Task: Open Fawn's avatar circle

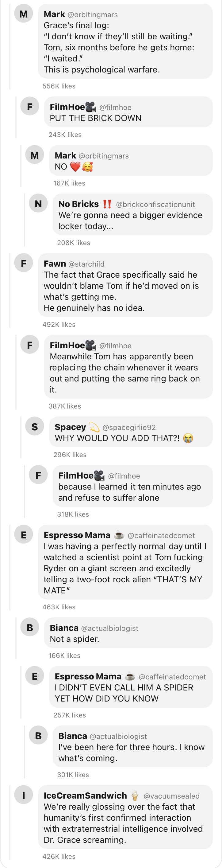Action: point(24,263)
